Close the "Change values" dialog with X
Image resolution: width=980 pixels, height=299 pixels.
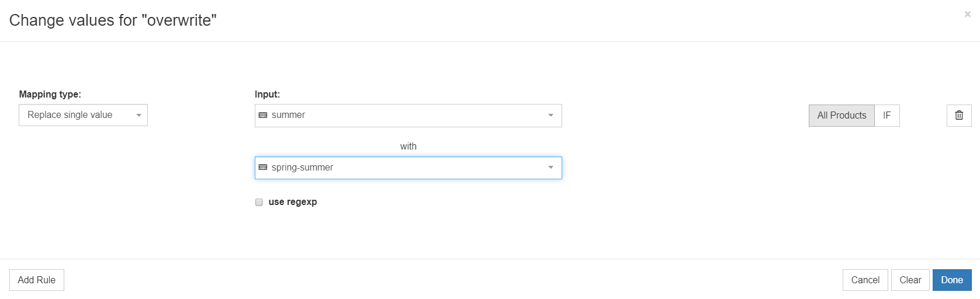pyautogui.click(x=967, y=15)
